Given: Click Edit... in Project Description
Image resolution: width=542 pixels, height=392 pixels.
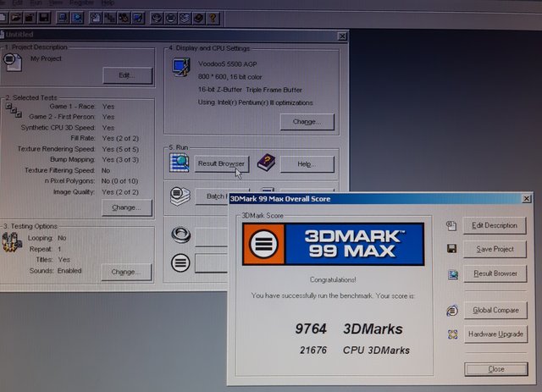Looking at the screenshot, I should click(127, 75).
